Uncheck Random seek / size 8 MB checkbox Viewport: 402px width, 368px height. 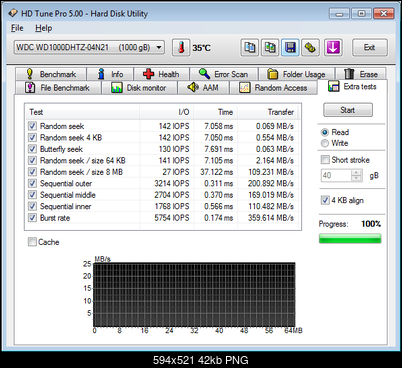click(32, 172)
